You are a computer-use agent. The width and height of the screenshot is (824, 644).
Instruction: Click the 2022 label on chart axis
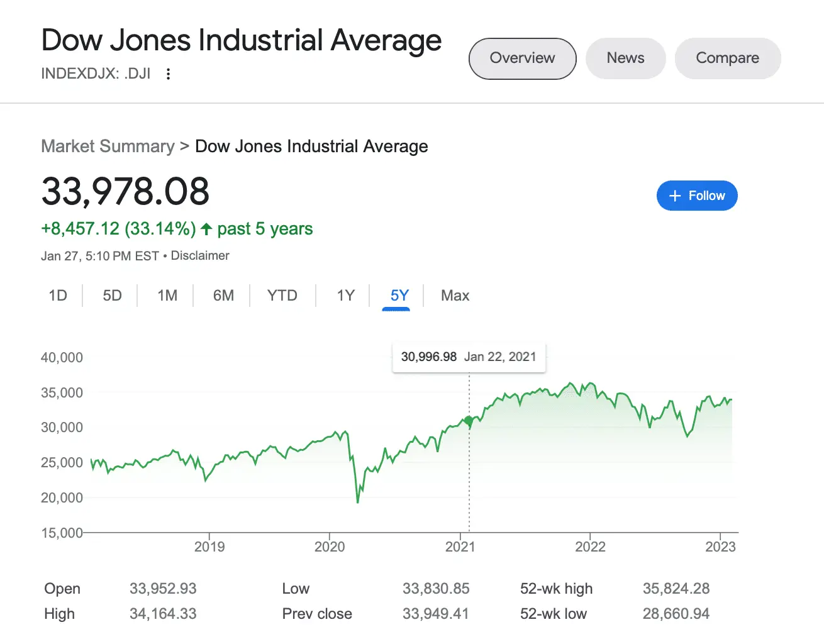pyautogui.click(x=590, y=547)
